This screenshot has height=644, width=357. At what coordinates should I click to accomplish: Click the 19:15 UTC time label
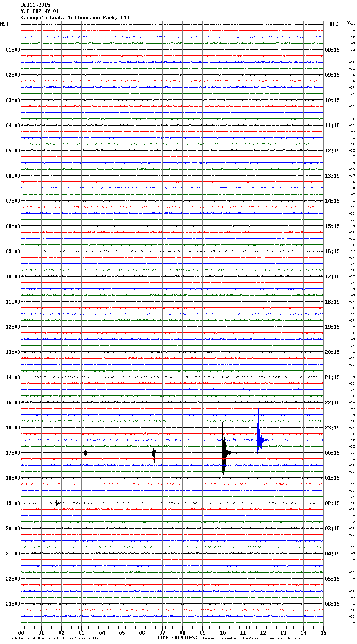pos(332,327)
